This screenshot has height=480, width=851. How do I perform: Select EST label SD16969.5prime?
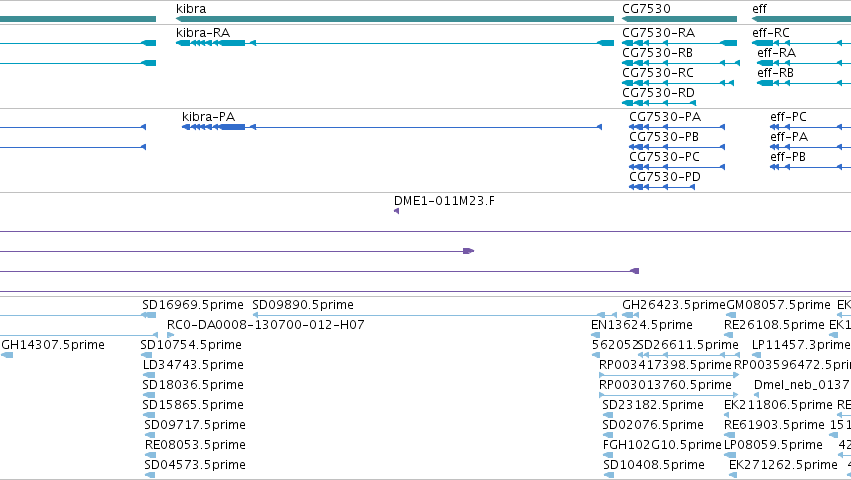coord(193,305)
